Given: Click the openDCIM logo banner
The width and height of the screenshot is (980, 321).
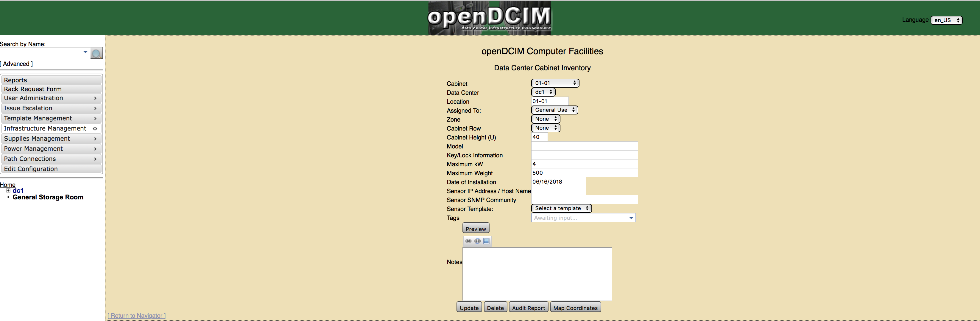Looking at the screenshot, I should coord(489,18).
